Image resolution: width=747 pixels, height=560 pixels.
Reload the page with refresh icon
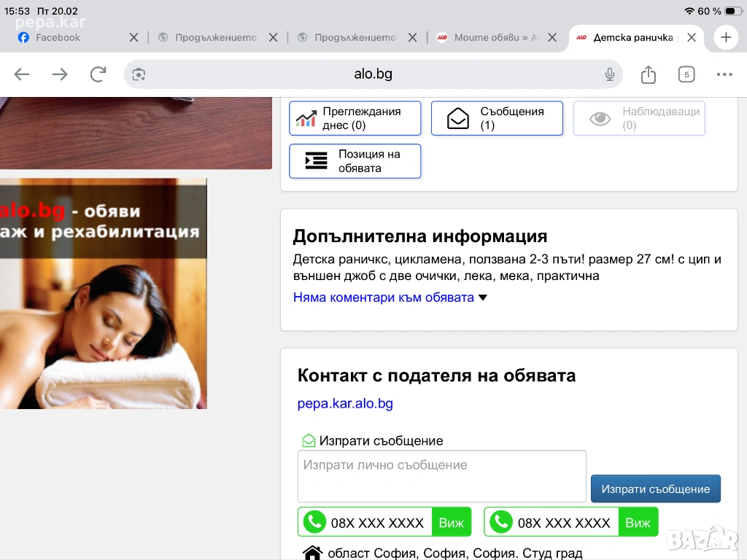pyautogui.click(x=98, y=74)
